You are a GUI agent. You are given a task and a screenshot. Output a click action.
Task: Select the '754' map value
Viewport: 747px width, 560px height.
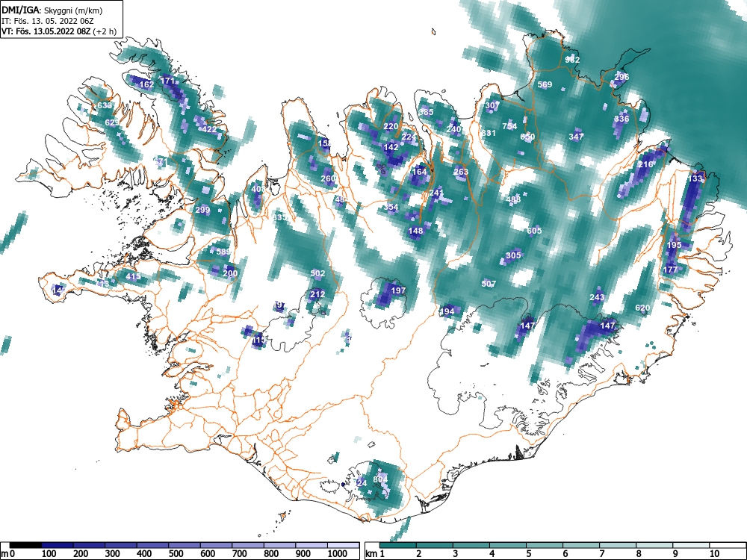point(509,125)
